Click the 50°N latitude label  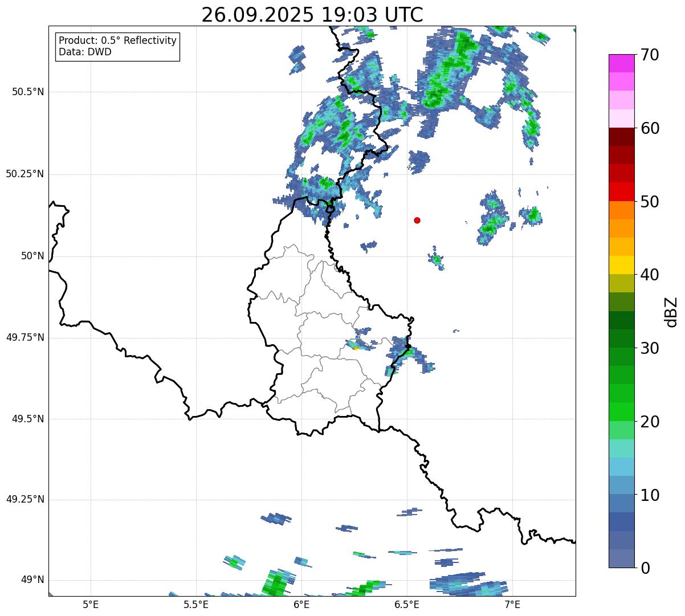(x=32, y=256)
